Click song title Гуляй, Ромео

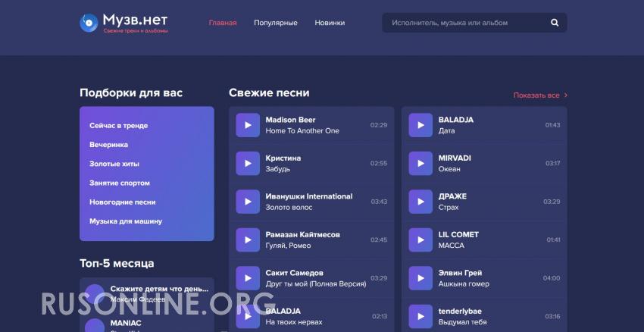pos(288,246)
